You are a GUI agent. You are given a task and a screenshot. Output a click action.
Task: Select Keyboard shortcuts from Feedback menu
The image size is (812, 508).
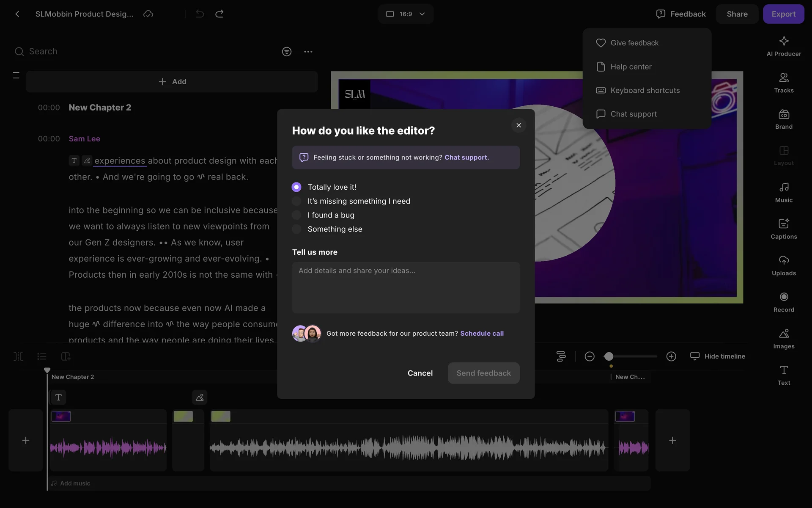645,91
